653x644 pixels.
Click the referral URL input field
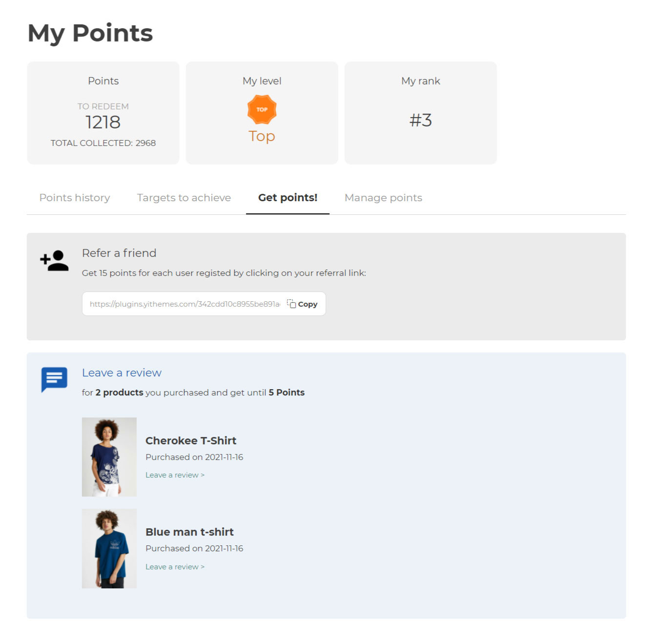pos(185,304)
